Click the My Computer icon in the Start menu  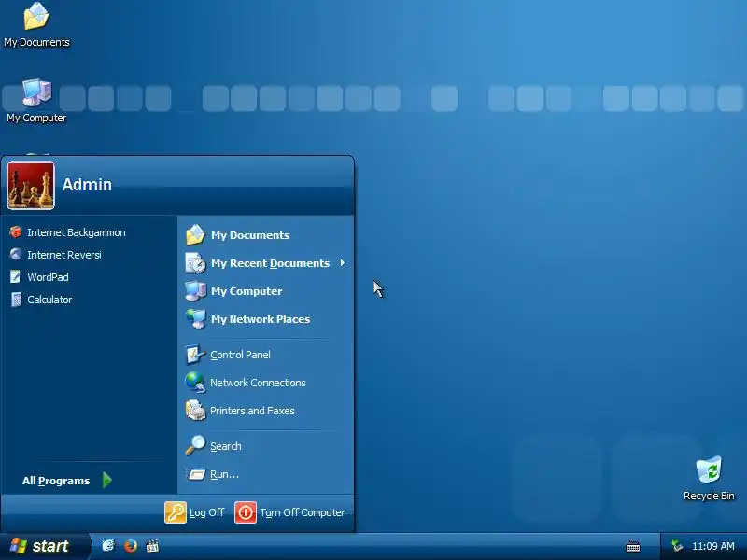195,291
